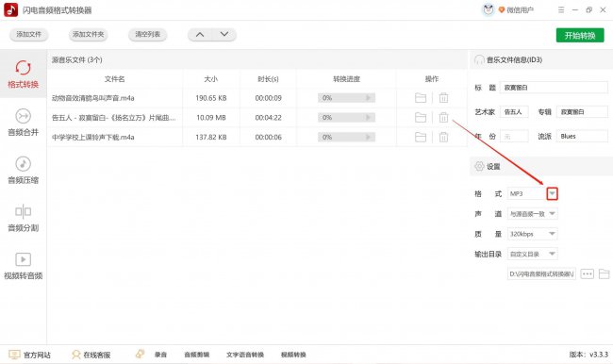Select file 中学学校上课铃声下载.m4a

click(x=93, y=138)
